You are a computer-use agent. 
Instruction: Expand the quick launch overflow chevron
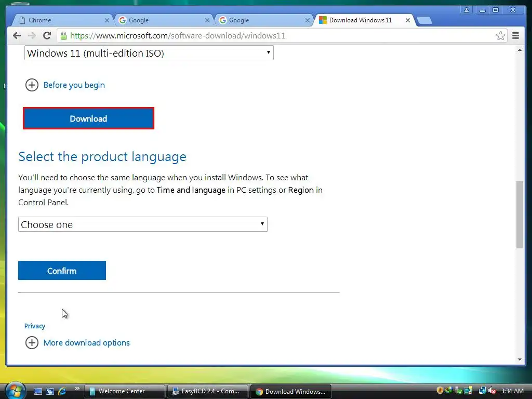click(x=77, y=389)
